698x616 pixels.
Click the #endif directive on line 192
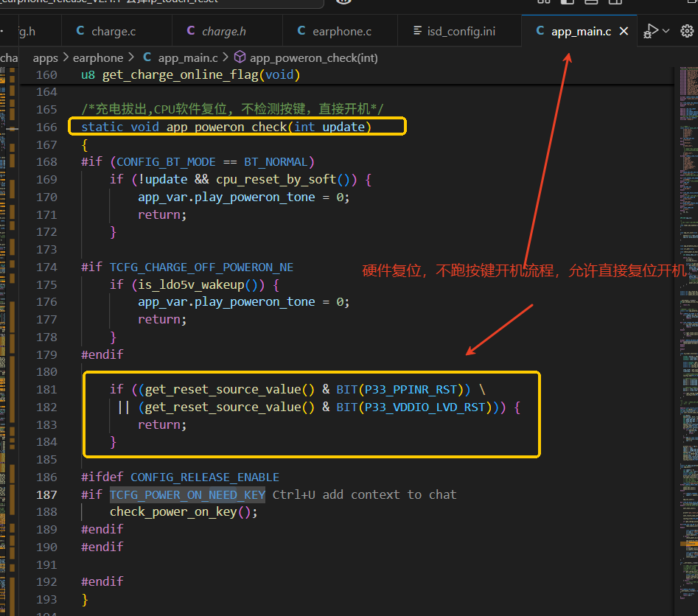(x=102, y=581)
